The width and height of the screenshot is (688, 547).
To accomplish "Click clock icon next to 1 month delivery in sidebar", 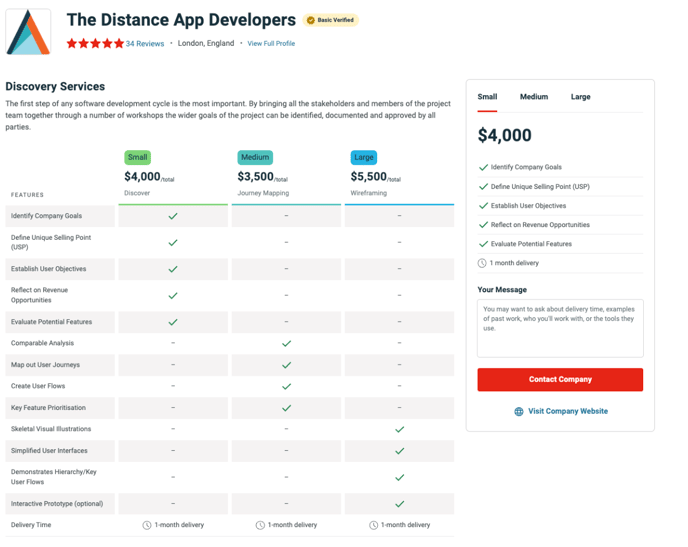I will pyautogui.click(x=482, y=263).
